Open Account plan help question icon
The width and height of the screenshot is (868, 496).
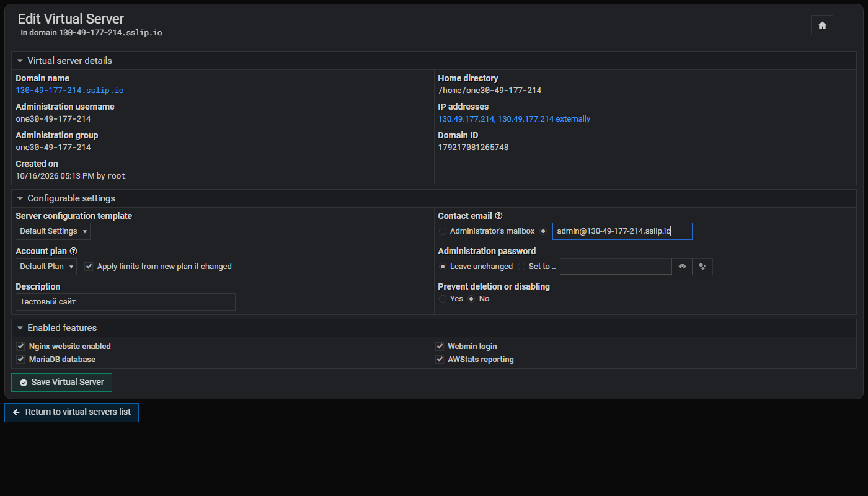pos(73,251)
